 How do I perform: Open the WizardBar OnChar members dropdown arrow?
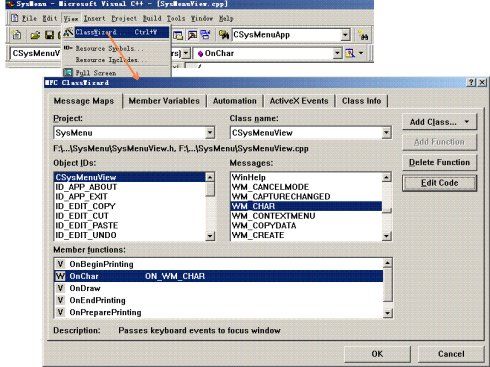337,53
